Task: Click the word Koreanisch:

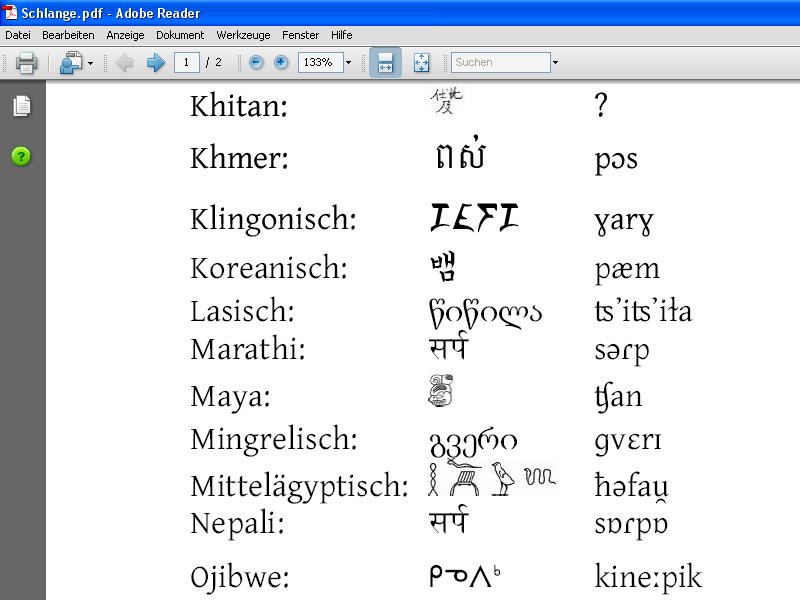Action: [x=268, y=268]
